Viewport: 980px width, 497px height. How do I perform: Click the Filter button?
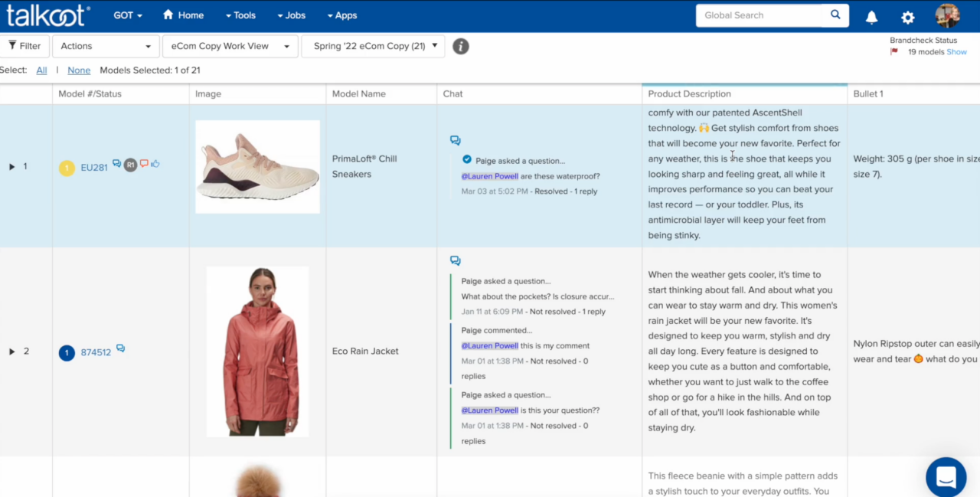[x=25, y=46]
